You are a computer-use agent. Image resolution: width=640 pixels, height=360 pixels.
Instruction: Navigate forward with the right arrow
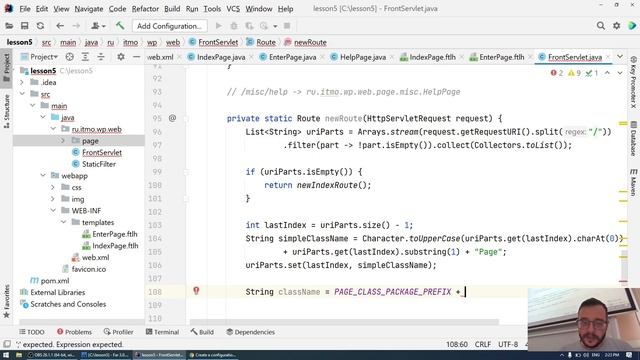[76, 26]
